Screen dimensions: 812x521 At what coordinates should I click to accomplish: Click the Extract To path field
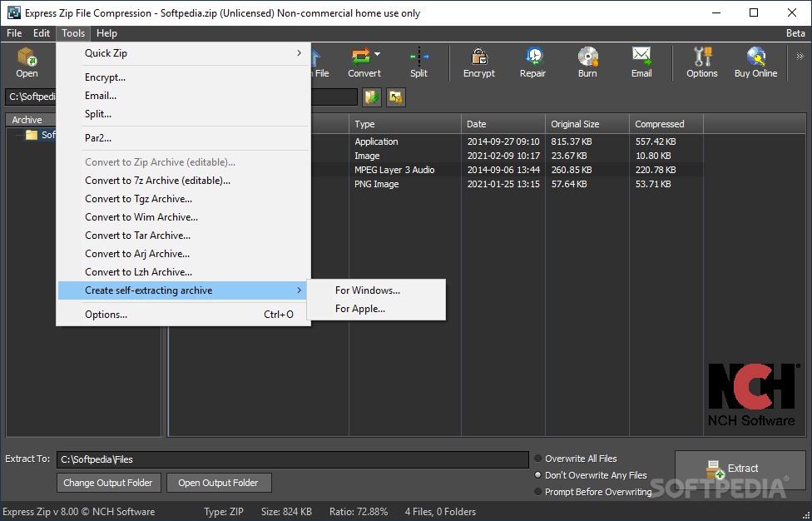click(293, 459)
